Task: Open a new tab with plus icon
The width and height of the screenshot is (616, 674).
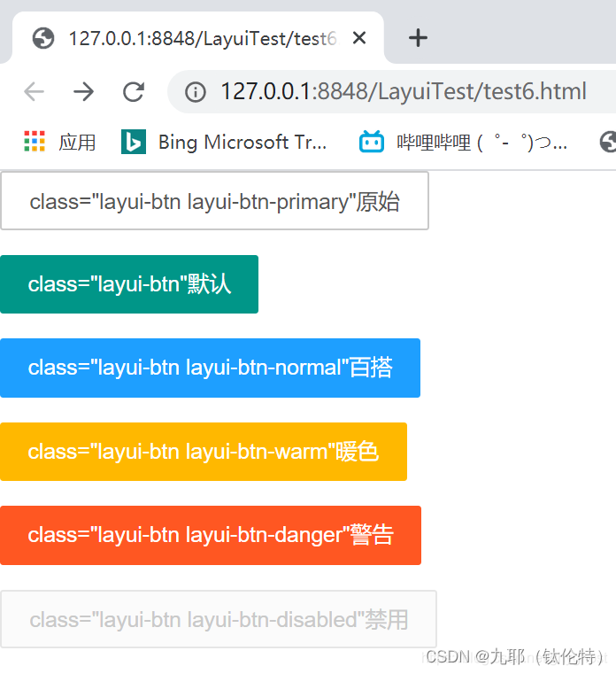Action: tap(418, 38)
